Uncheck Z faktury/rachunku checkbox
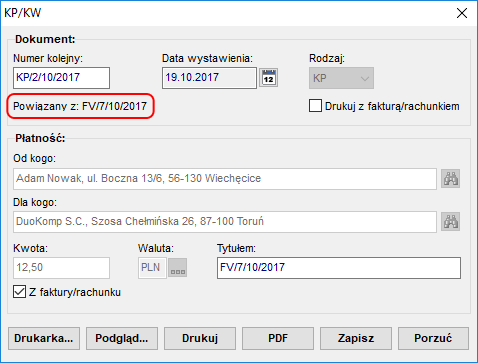 pyautogui.click(x=19, y=292)
